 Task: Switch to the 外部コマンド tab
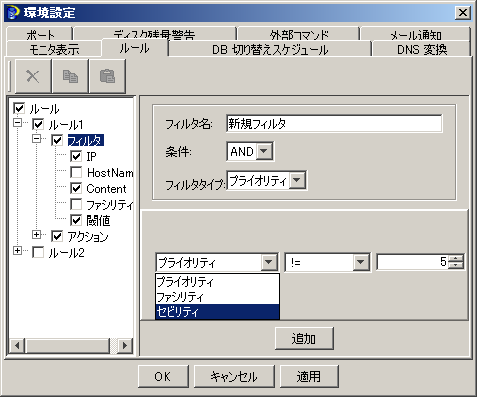[299, 35]
